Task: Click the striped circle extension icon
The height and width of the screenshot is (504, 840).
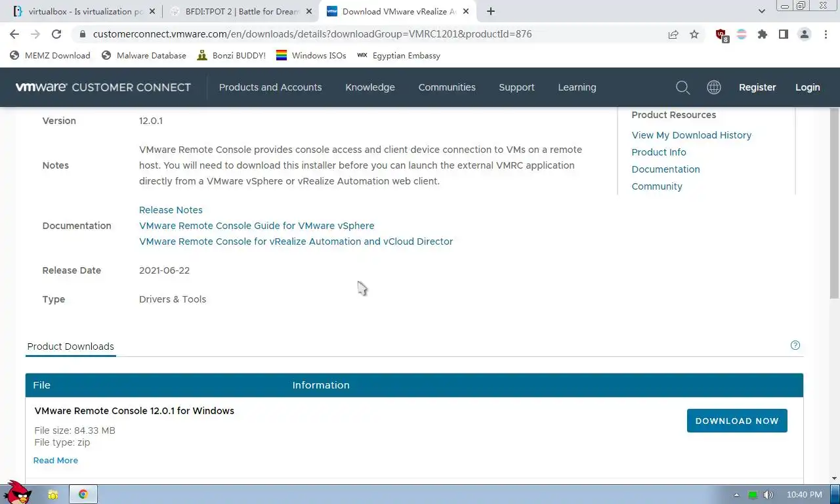Action: click(x=742, y=34)
